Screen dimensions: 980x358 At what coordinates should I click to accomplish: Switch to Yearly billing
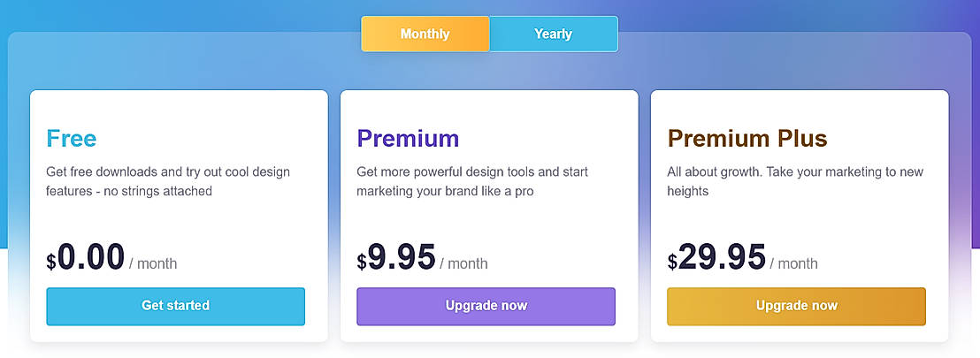(553, 34)
